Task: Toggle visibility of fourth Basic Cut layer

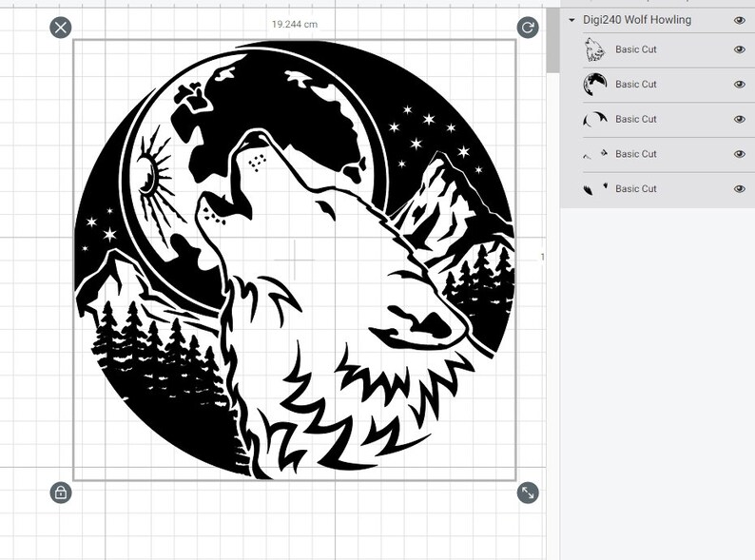Action: pos(740,154)
